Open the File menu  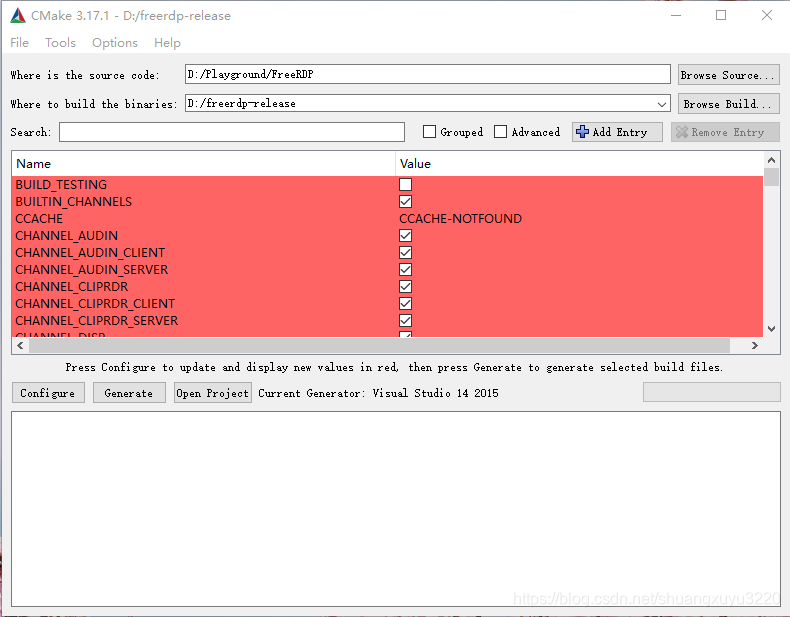(x=19, y=42)
